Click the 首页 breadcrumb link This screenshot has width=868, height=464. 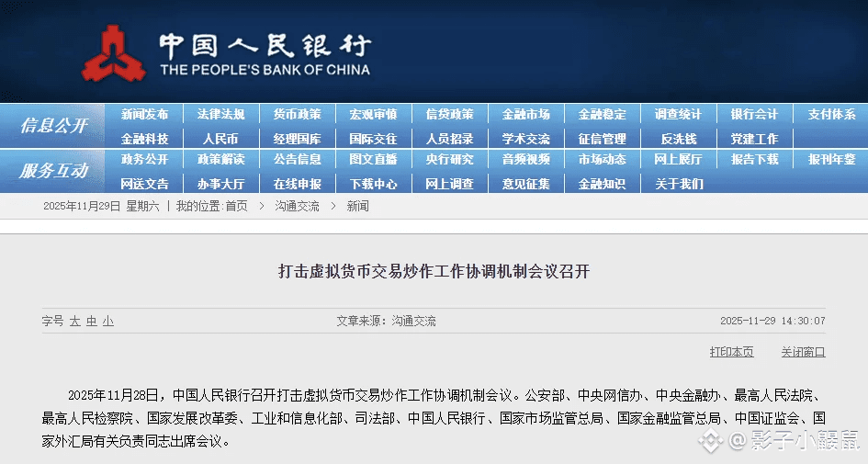[x=236, y=207]
